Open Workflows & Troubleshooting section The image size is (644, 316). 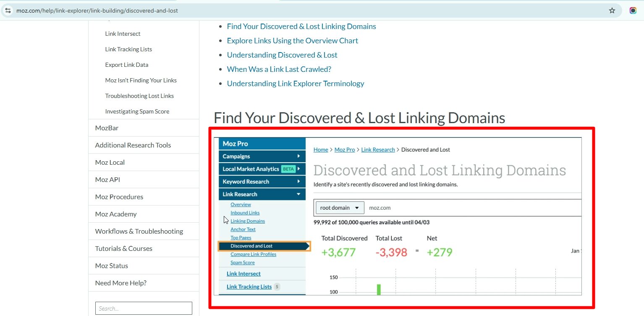(144, 231)
